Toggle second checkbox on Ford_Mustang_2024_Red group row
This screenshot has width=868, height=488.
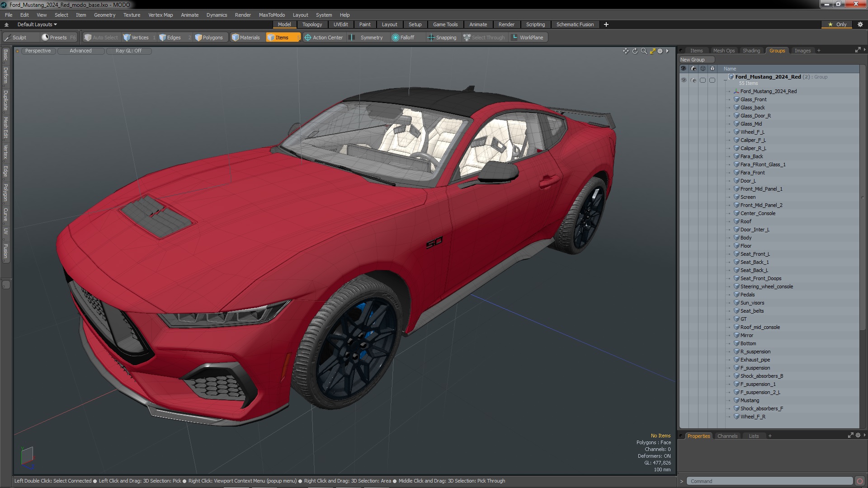pos(712,80)
